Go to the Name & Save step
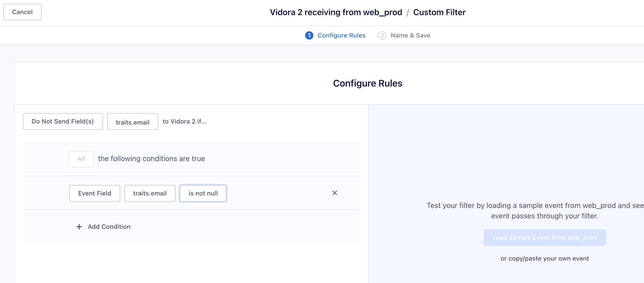644x283 pixels. coord(410,35)
